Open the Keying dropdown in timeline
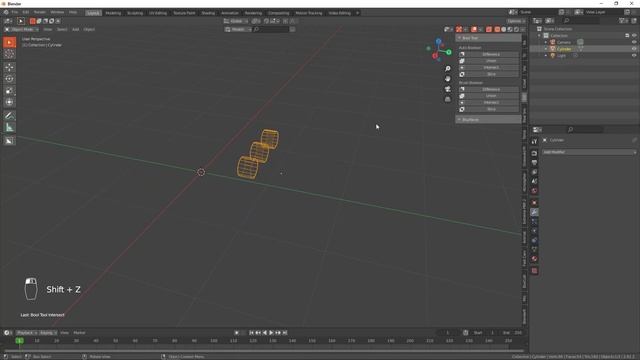This screenshot has height=360, width=640. click(48, 333)
